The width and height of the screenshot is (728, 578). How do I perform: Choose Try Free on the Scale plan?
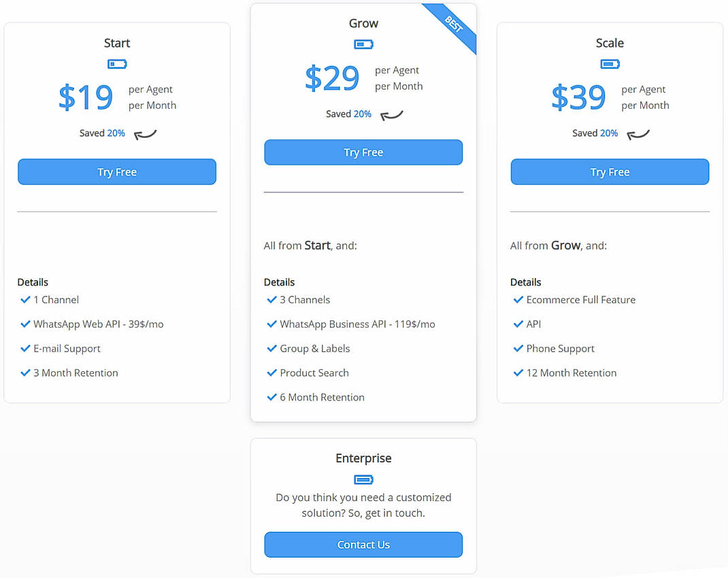[x=610, y=172]
